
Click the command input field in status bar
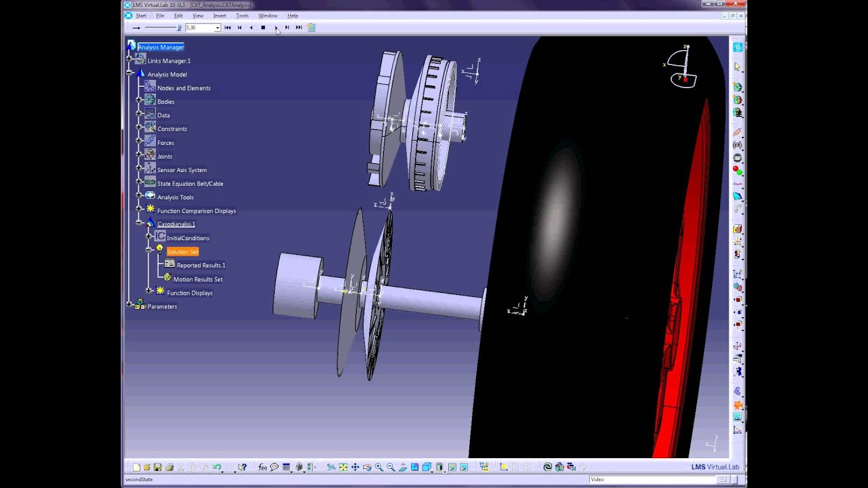652,479
